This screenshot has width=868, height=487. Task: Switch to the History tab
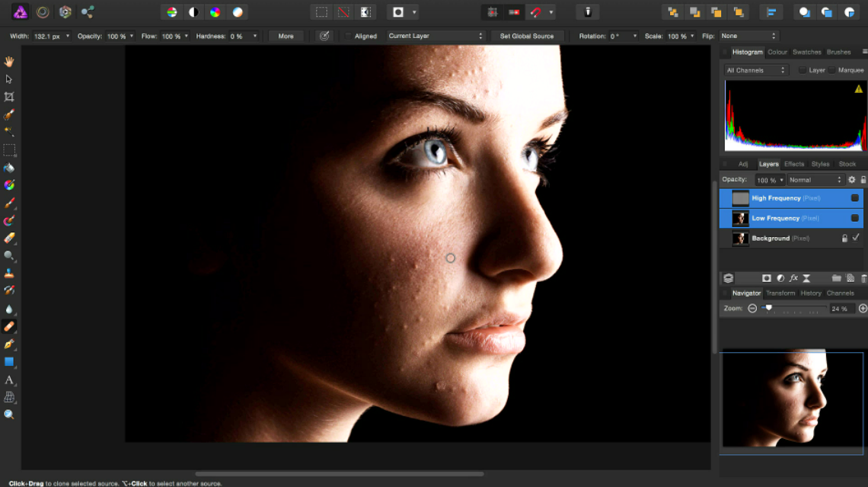click(x=810, y=293)
